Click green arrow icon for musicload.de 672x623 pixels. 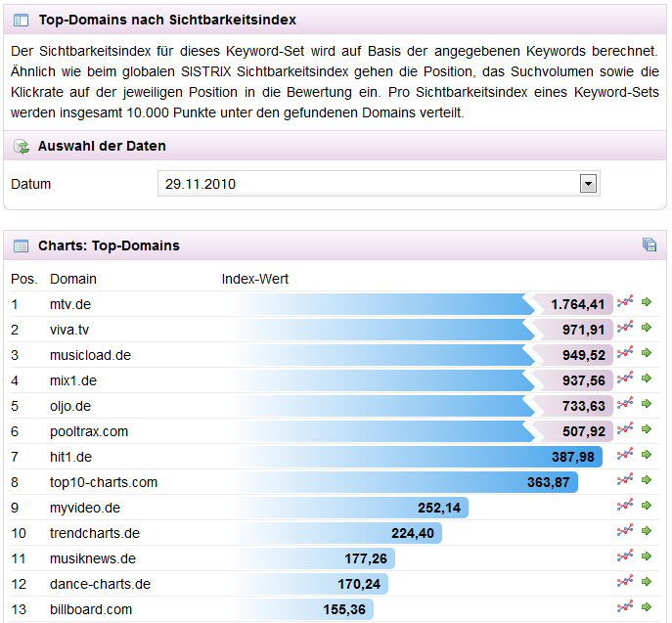(x=647, y=353)
